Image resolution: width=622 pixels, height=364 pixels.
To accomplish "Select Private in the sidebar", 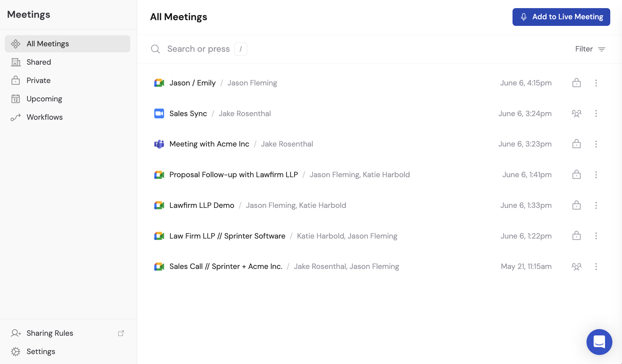I will [x=38, y=80].
